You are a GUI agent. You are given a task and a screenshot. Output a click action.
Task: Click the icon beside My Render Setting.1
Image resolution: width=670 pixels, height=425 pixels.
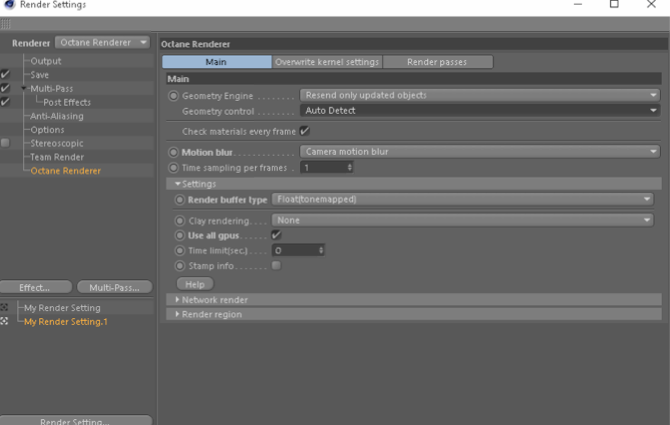pos(4,321)
